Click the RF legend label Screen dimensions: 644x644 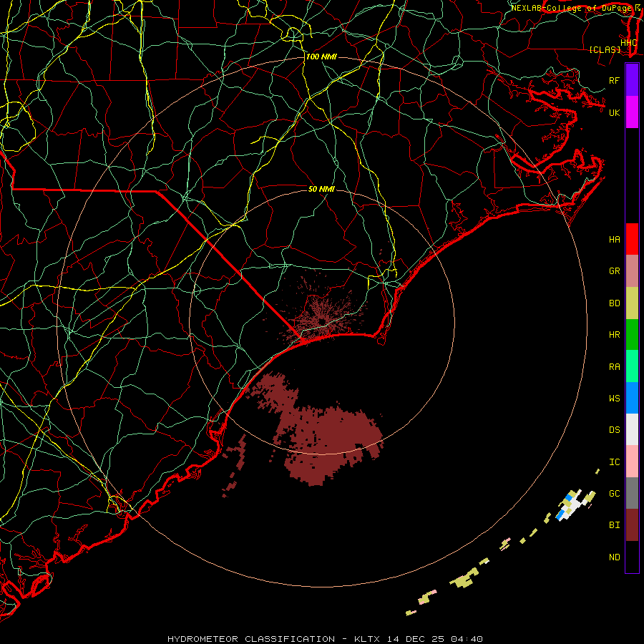[x=614, y=80]
